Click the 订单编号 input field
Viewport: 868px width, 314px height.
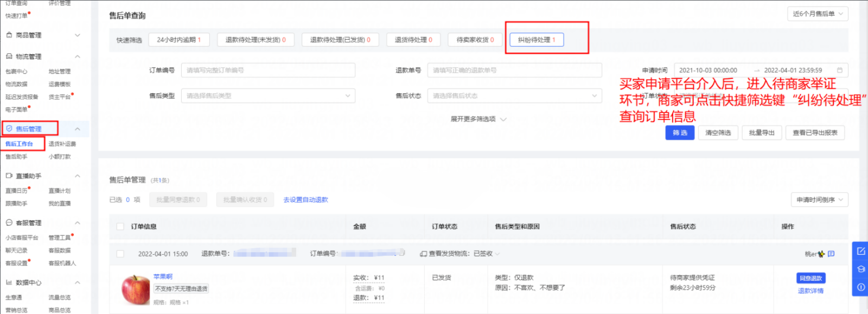click(268, 70)
